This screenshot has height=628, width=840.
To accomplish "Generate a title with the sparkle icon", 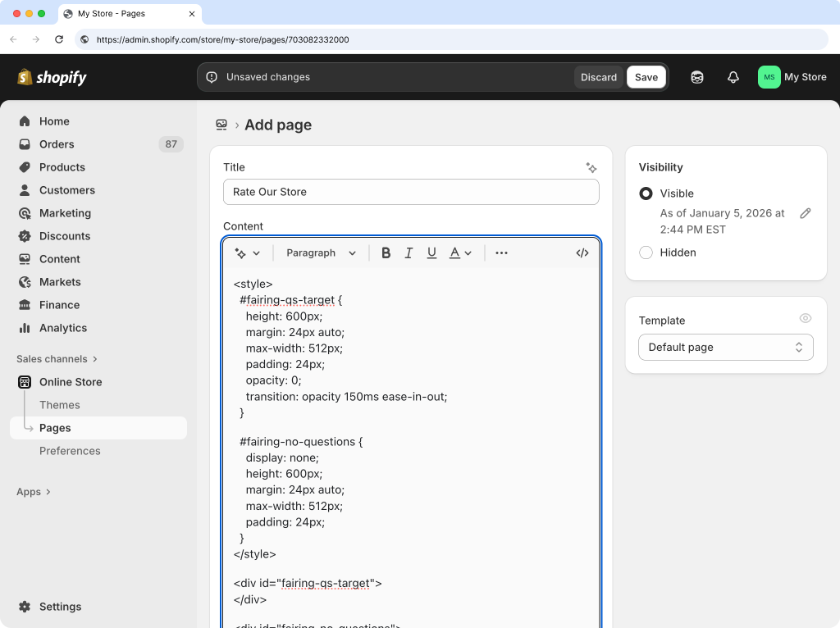I will [x=591, y=167].
